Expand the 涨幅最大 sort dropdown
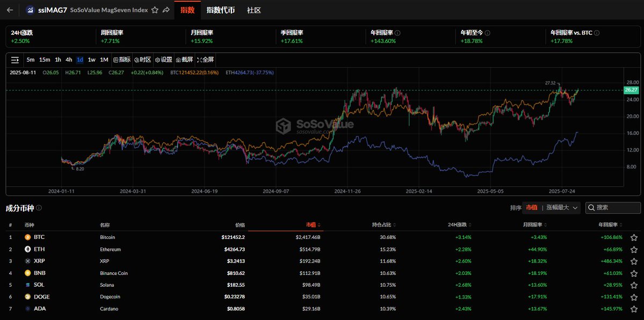 562,208
